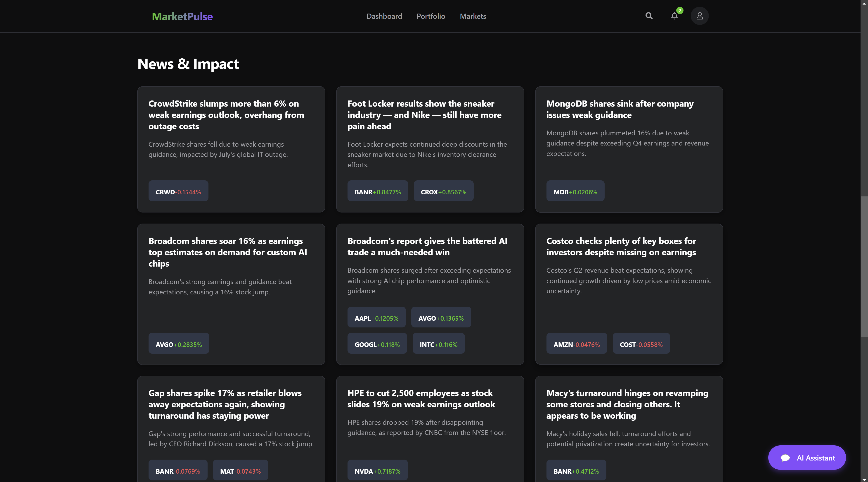Open the COST -0.0558% ticker chip

(641, 344)
